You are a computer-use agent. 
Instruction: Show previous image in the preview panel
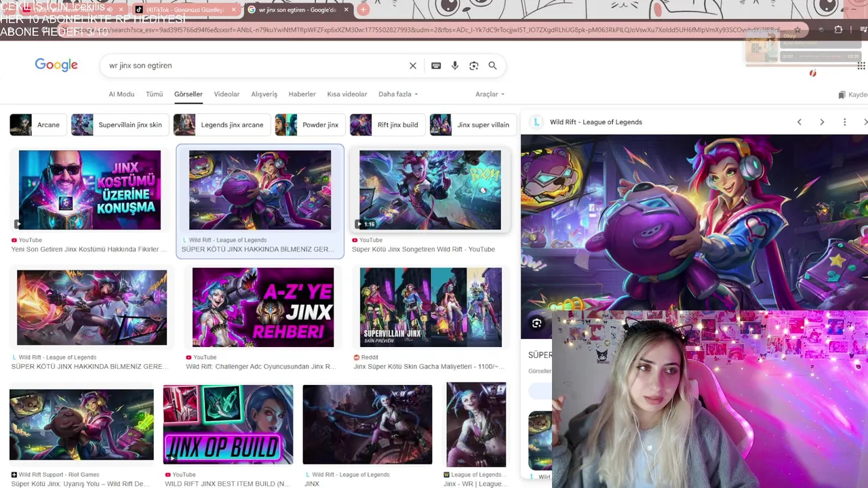coord(799,122)
